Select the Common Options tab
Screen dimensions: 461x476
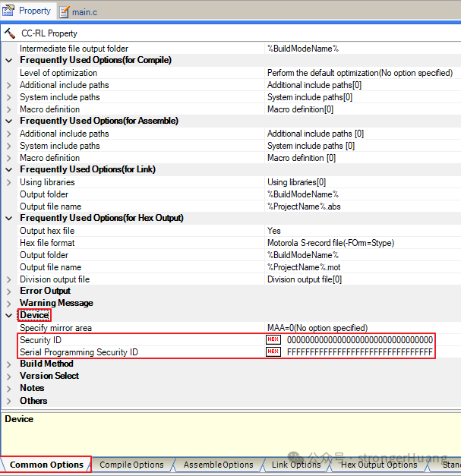(46, 465)
